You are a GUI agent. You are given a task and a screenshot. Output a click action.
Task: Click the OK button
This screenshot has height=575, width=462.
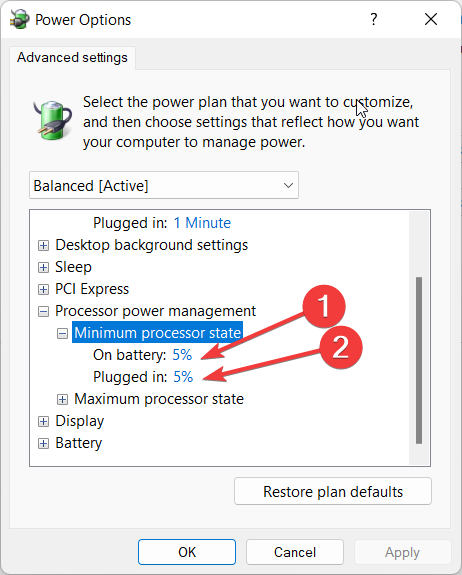pyautogui.click(x=187, y=552)
